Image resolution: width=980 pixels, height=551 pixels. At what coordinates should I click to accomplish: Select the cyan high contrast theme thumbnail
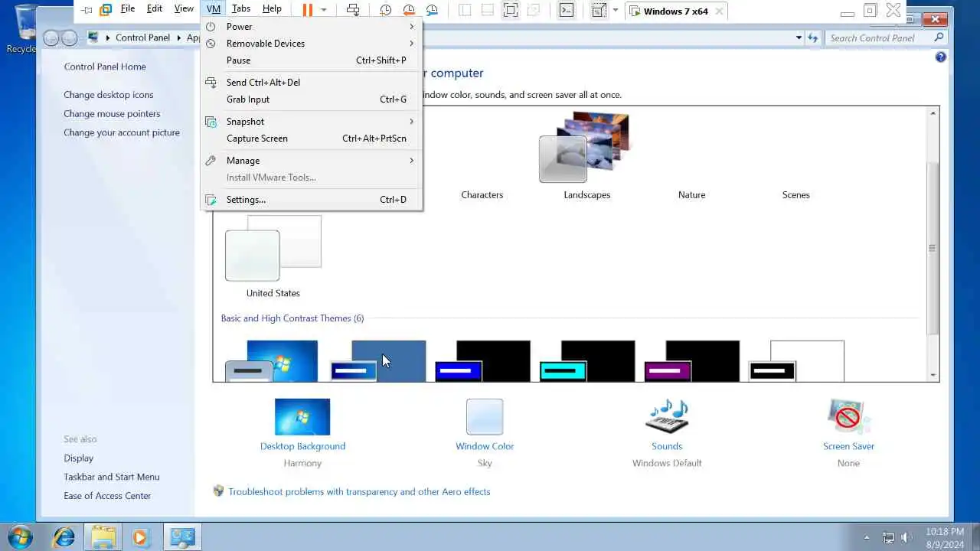tap(587, 361)
